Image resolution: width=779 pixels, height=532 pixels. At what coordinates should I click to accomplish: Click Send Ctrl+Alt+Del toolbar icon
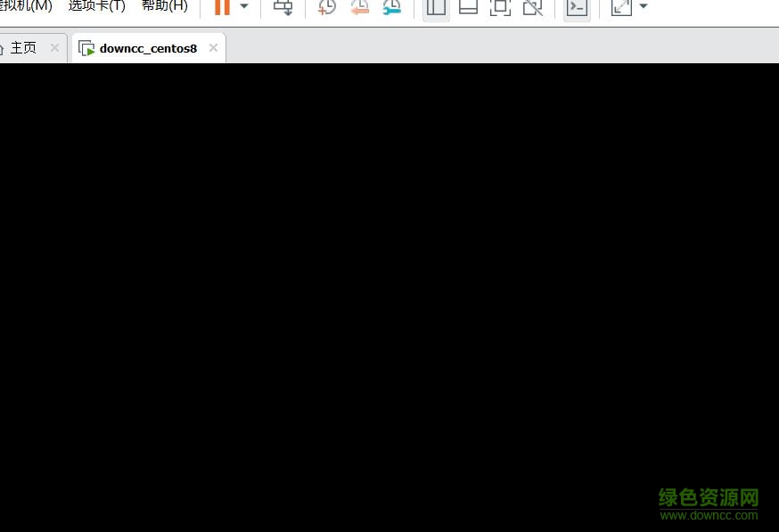[283, 7]
